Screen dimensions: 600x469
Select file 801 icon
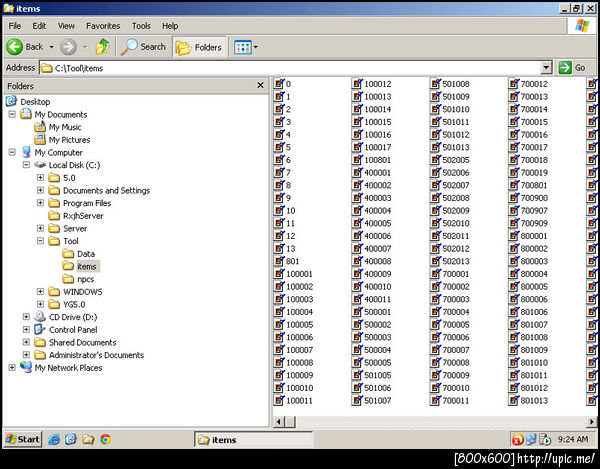(x=279, y=261)
